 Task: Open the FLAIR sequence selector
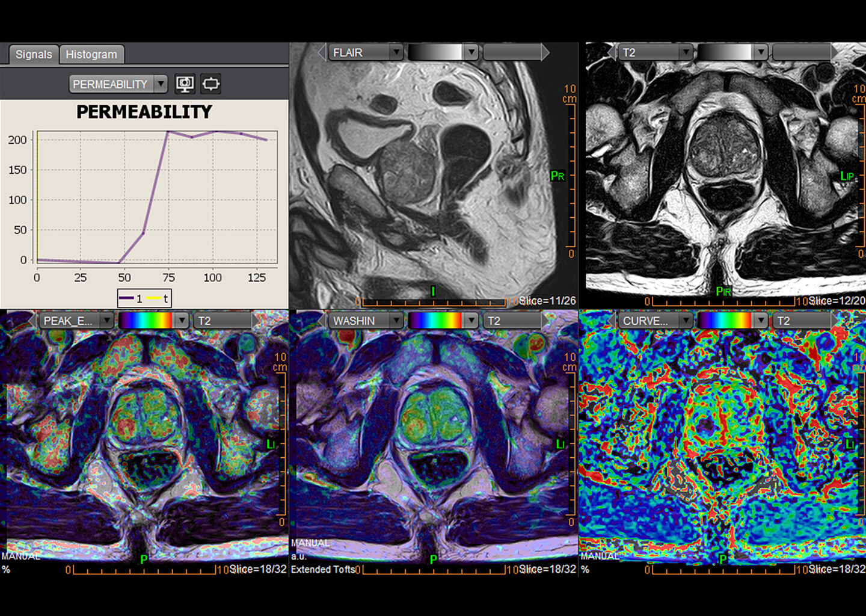click(397, 52)
